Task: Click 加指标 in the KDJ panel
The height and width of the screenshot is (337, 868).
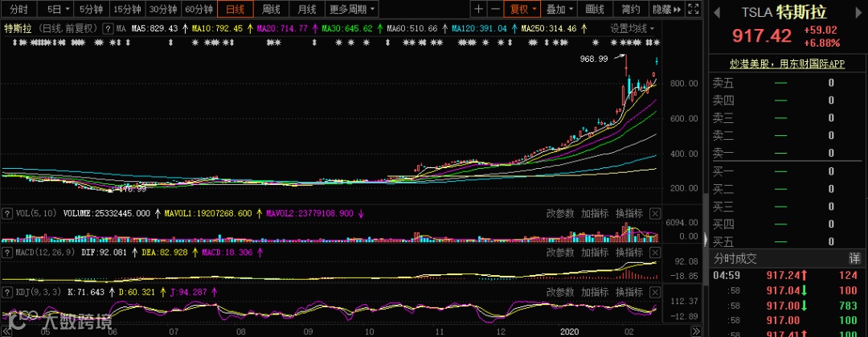Action: pos(595,291)
